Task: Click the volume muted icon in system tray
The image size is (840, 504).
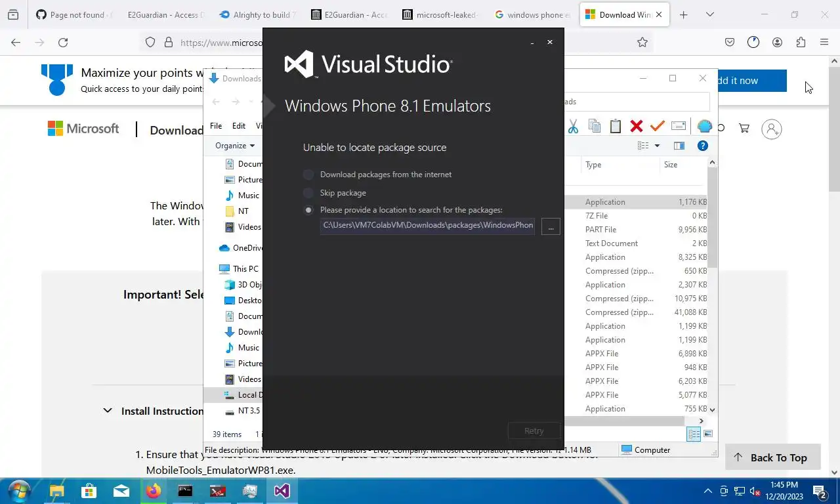Action: [755, 491]
